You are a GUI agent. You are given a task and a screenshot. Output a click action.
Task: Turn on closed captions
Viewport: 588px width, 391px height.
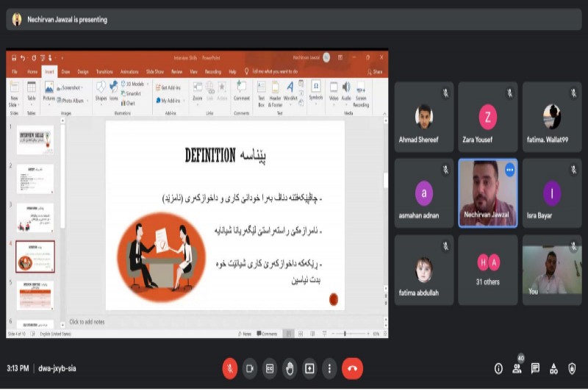point(270,368)
